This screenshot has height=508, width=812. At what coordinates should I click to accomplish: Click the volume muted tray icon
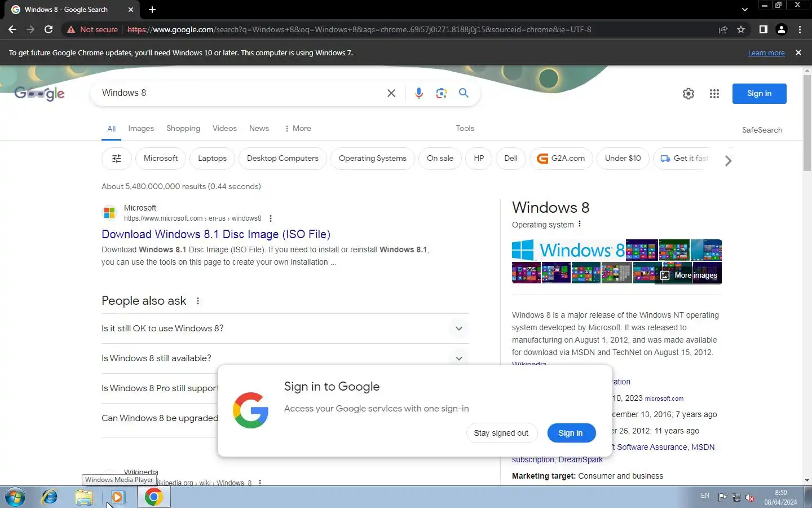tap(750, 497)
